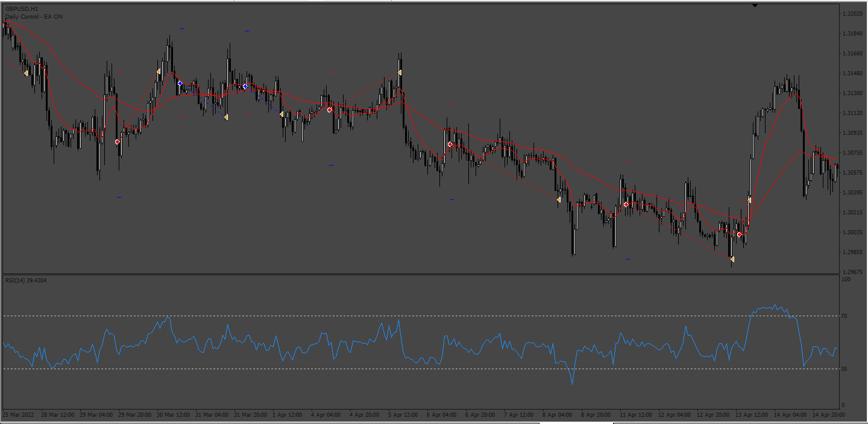This screenshot has width=868, height=424.
Task: Select the orange arrow at 5 Apr peak
Action: tap(399, 72)
